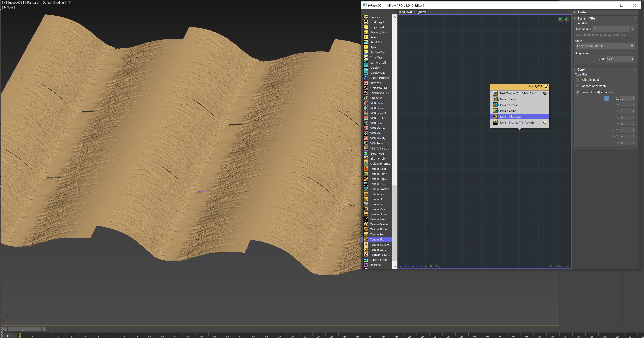The image size is (644, 338).
Task: Click the Terrain Display sun icon
Action: (x=545, y=122)
